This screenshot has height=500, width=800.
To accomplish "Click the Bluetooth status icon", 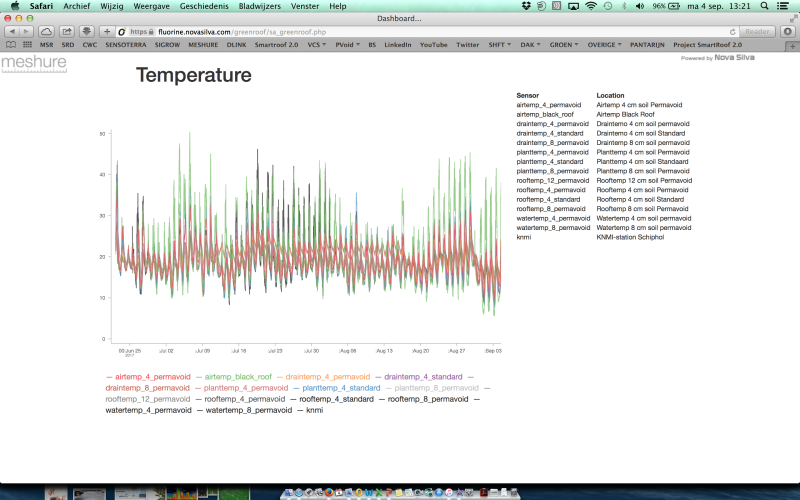I will point(623,6).
